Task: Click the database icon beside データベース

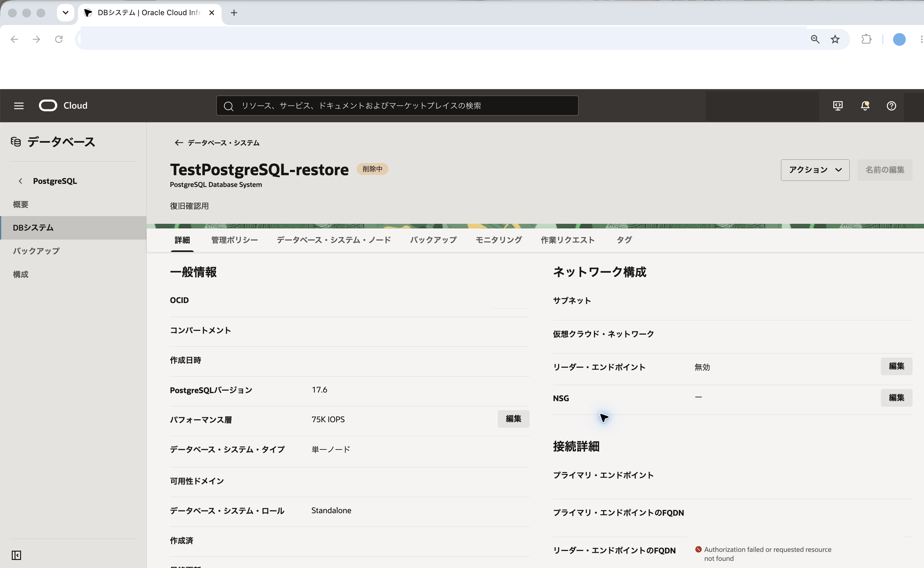Action: pyautogui.click(x=16, y=142)
